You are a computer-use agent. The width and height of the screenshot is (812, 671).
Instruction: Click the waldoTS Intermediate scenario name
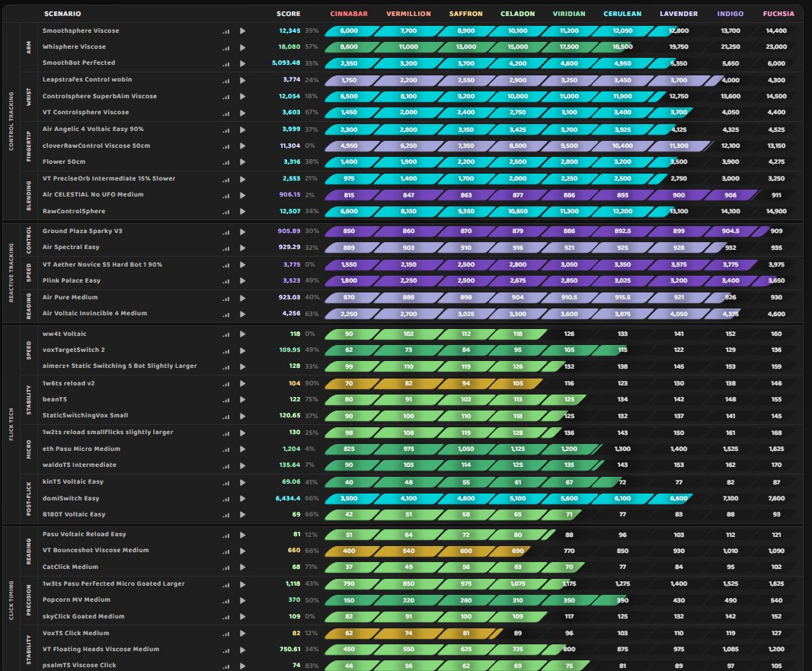[x=79, y=465]
